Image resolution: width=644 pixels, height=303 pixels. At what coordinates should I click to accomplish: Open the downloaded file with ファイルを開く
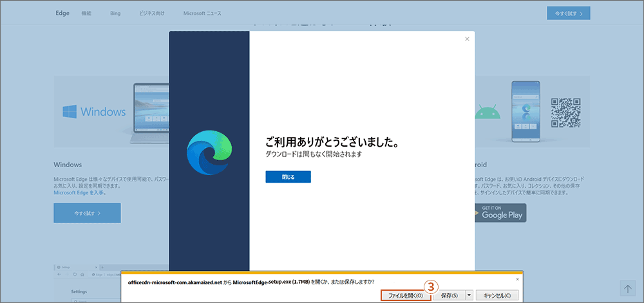[x=406, y=295]
